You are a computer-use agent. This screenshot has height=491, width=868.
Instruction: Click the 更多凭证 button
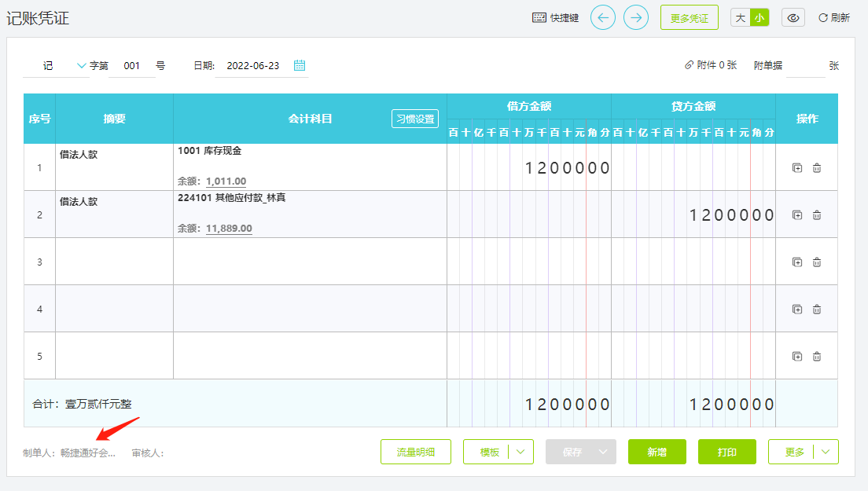(x=690, y=18)
